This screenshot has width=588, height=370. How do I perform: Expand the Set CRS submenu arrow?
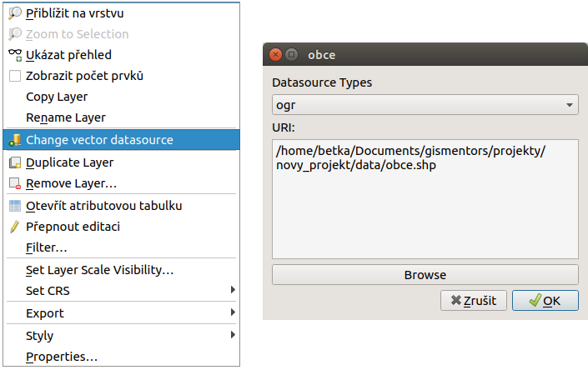pyautogui.click(x=233, y=290)
